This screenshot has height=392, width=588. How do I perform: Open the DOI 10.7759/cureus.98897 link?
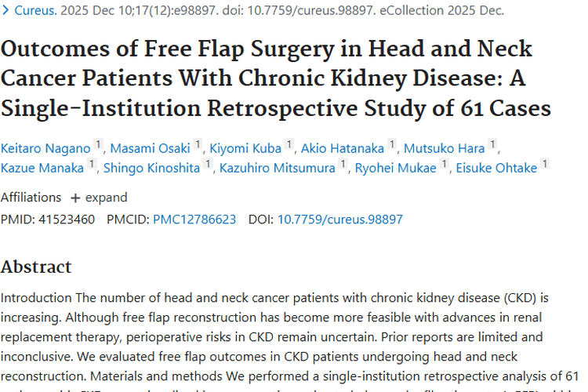(x=339, y=220)
